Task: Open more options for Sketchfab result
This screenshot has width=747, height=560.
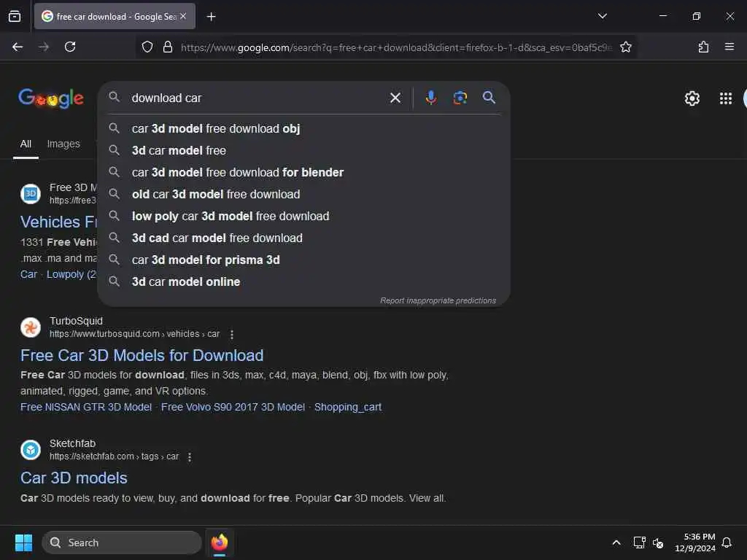Action: 190,456
